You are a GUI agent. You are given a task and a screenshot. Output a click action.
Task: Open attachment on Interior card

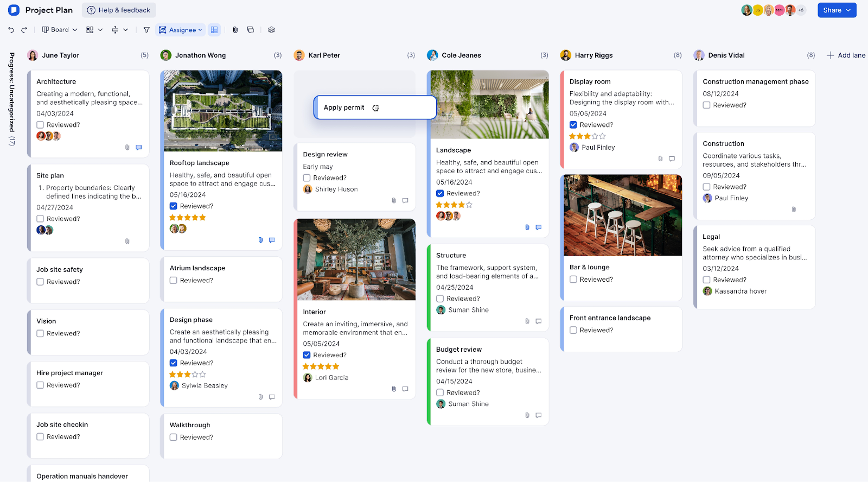point(394,389)
